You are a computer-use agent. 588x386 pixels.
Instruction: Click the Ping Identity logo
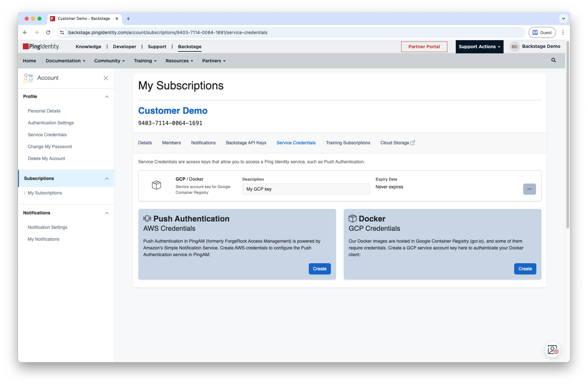(x=42, y=47)
